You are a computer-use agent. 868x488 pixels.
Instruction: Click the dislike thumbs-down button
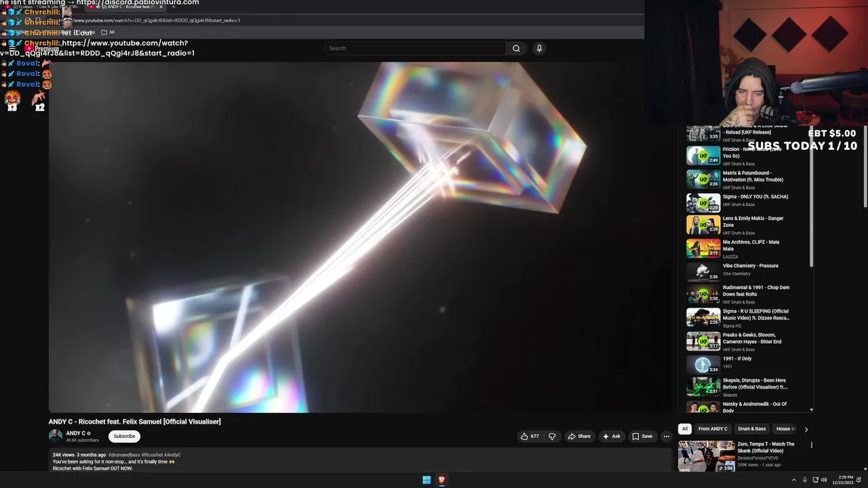click(x=552, y=436)
